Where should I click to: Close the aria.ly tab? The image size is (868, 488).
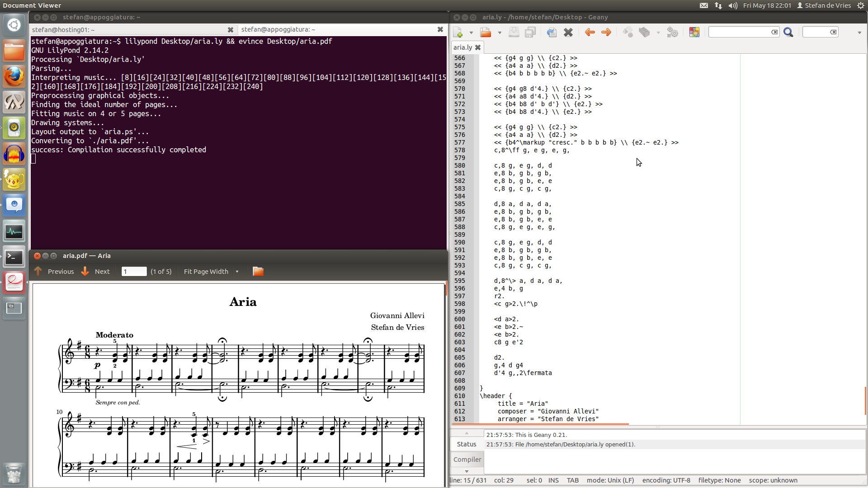(x=478, y=47)
